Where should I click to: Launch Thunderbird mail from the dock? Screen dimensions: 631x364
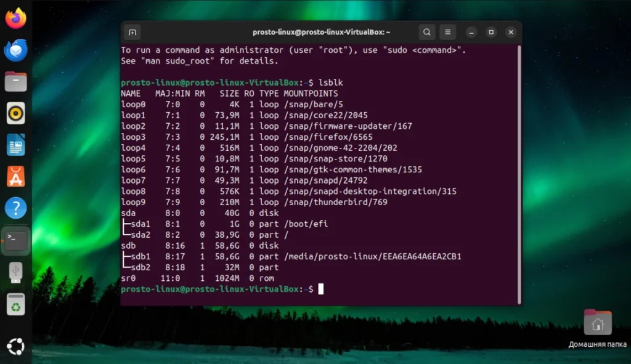[x=15, y=50]
